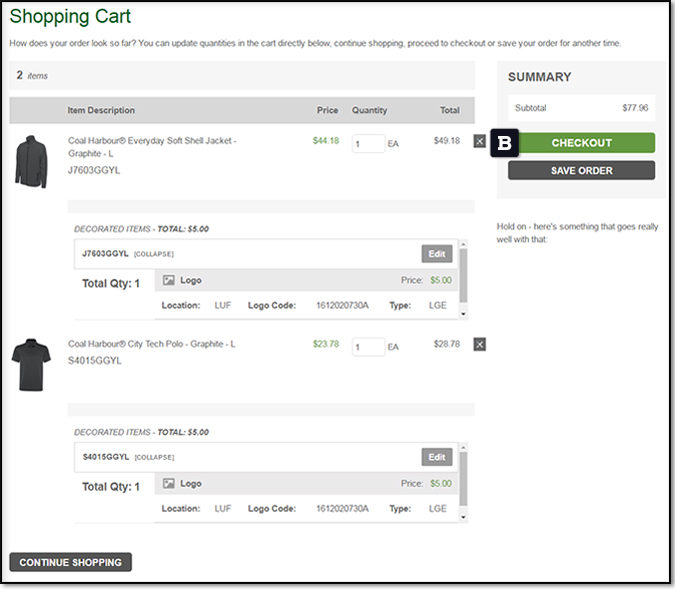Click Continue Shopping button
This screenshot has width=675, height=591.
click(x=70, y=562)
